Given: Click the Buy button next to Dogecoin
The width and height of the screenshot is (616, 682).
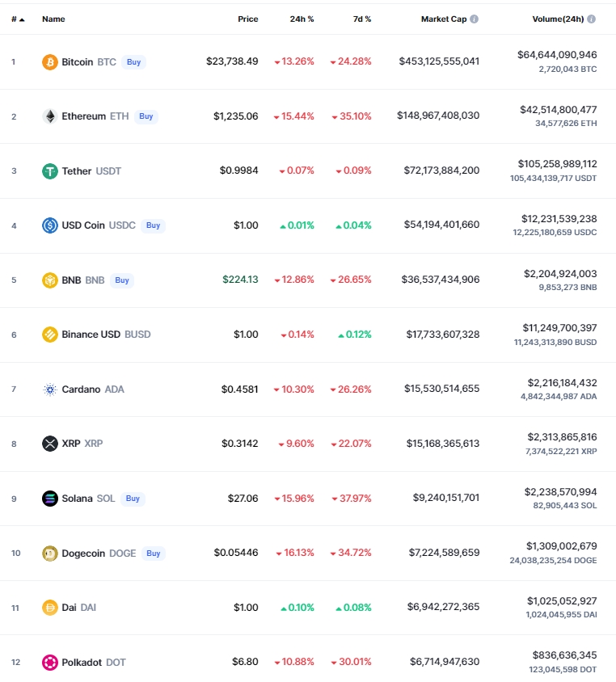Looking at the screenshot, I should pyautogui.click(x=153, y=554).
